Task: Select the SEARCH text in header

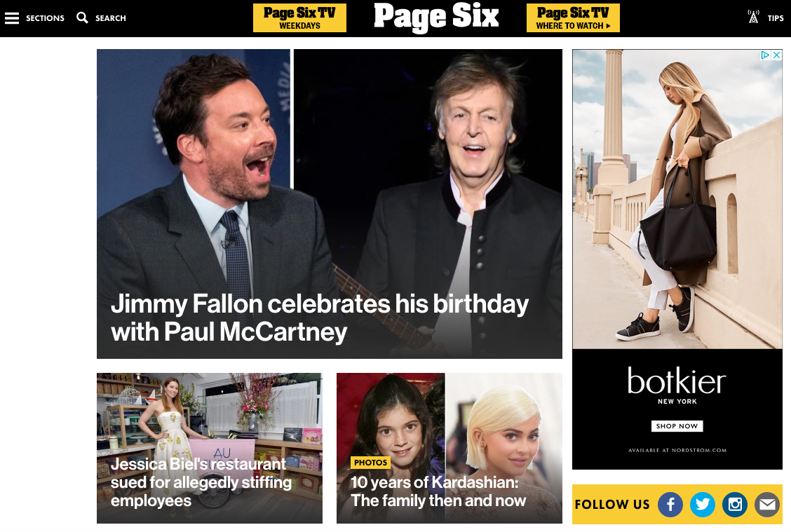Action: (111, 18)
